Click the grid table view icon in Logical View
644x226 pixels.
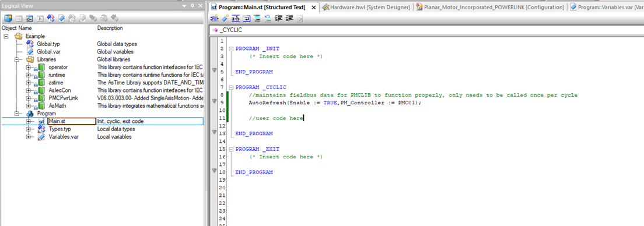tap(19, 19)
